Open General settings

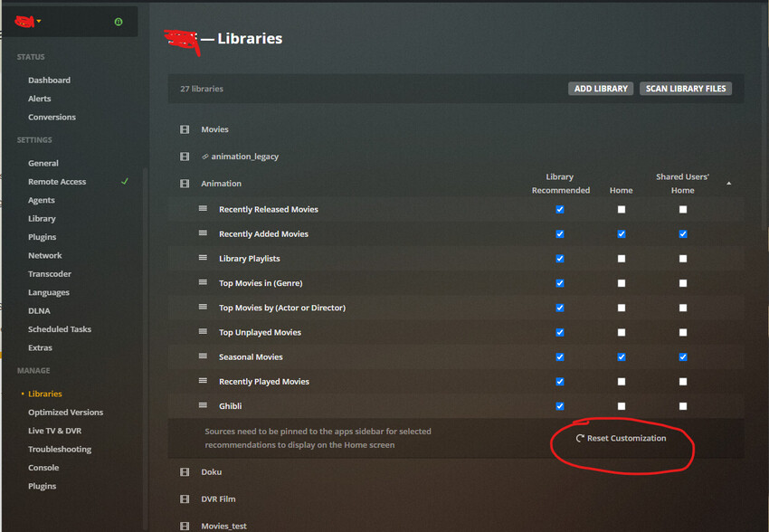(x=43, y=163)
